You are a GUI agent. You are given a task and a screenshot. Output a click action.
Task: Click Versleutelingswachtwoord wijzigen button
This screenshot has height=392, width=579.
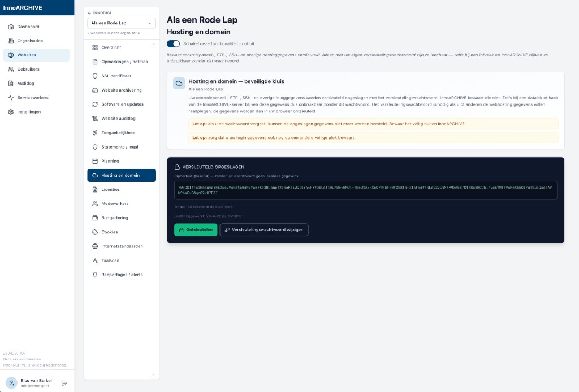pos(264,230)
